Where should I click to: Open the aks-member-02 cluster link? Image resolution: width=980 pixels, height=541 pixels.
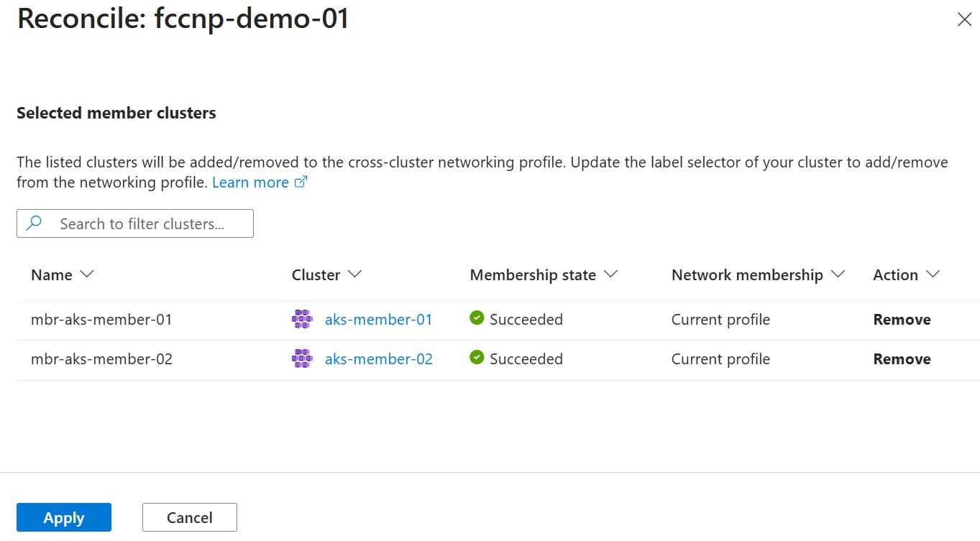click(379, 359)
